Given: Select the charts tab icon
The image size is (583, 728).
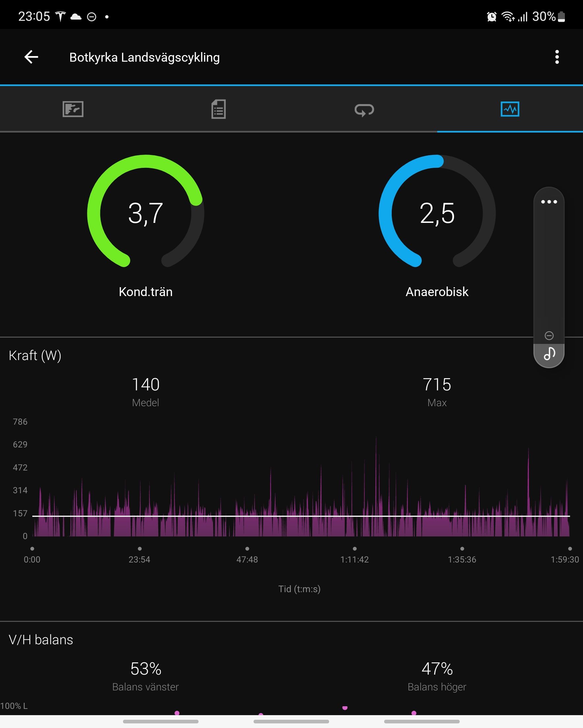Looking at the screenshot, I should point(510,109).
